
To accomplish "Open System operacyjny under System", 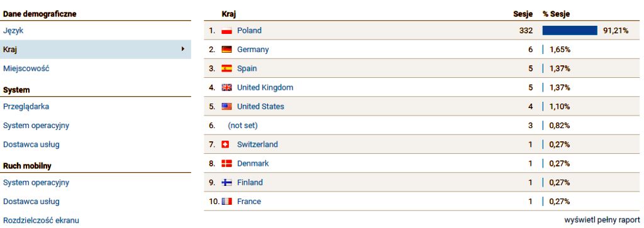I will tap(36, 126).
